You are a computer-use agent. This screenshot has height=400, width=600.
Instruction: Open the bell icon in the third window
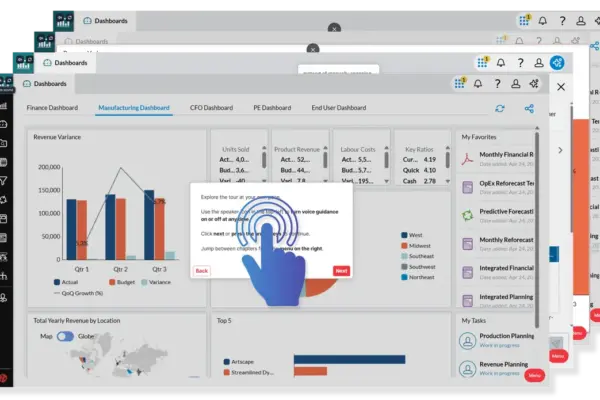[501, 63]
